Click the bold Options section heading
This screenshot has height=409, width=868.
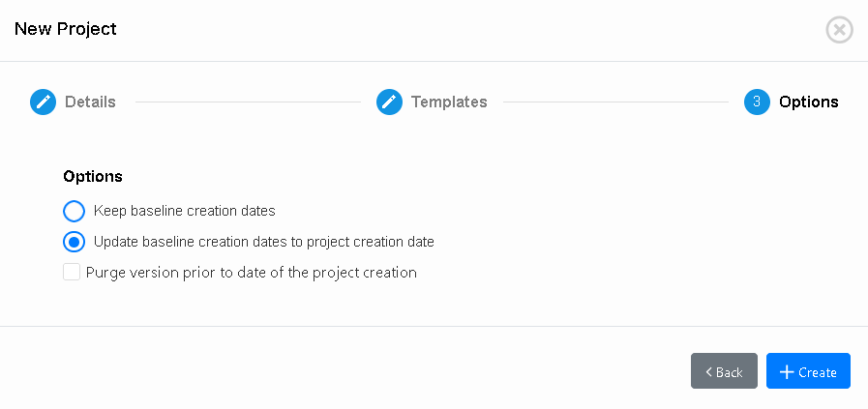click(93, 176)
